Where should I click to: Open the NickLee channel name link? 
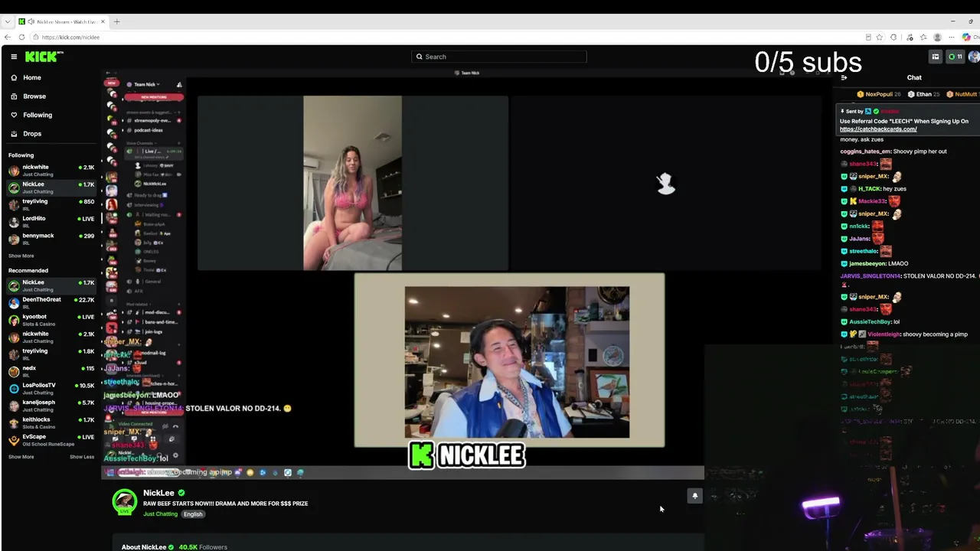[x=159, y=493]
